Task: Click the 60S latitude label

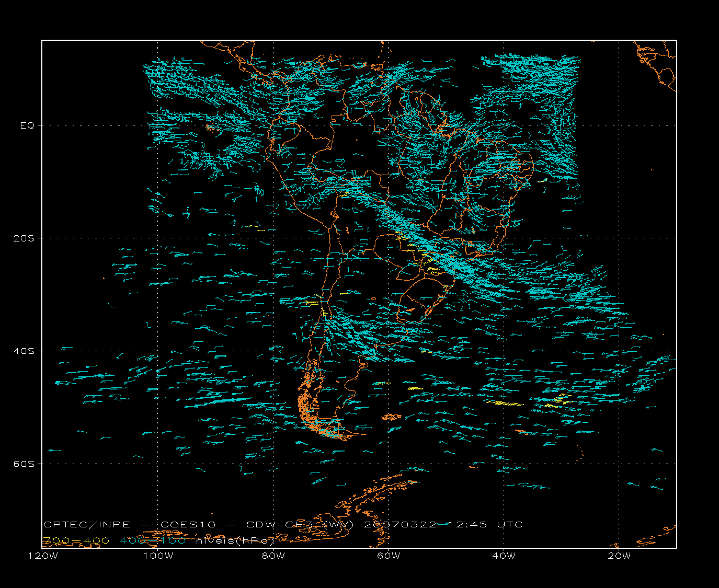Action: [x=24, y=464]
